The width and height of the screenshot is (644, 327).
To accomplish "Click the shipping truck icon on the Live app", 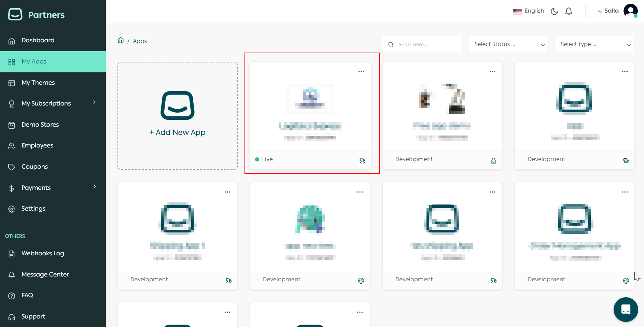I will click(362, 160).
